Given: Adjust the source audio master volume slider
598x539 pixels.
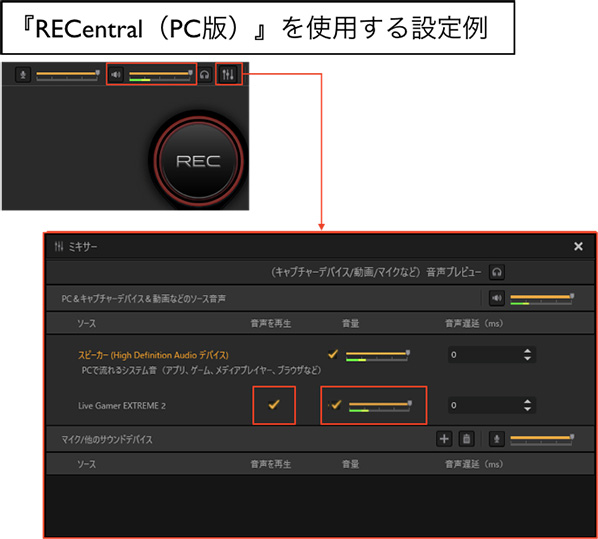Looking at the screenshot, I should click(542, 299).
